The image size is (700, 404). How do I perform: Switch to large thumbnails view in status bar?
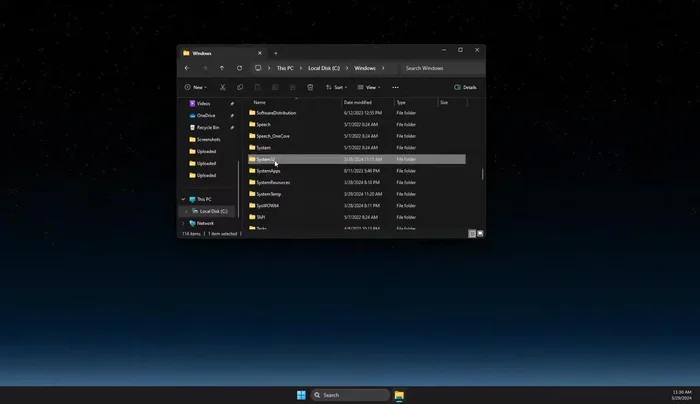[480, 233]
